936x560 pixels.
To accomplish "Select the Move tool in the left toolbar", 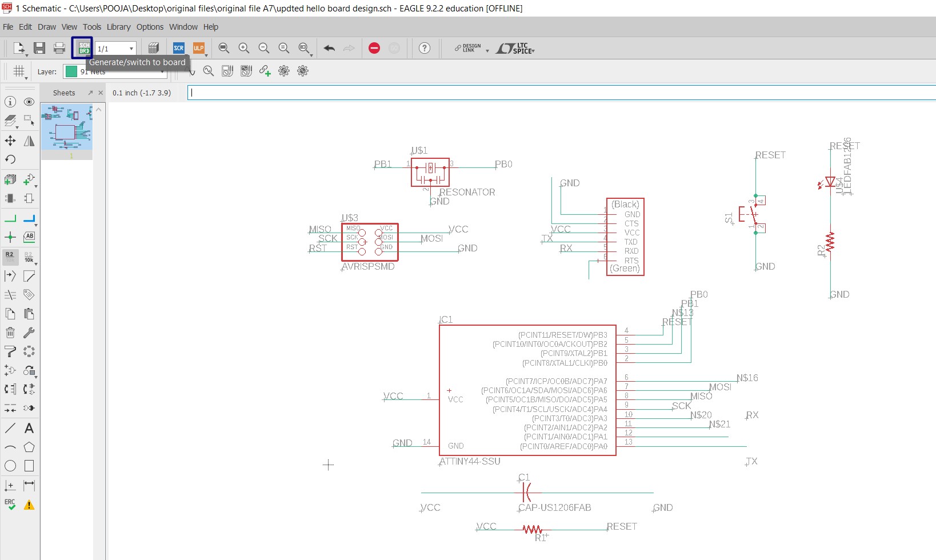I will 10,141.
